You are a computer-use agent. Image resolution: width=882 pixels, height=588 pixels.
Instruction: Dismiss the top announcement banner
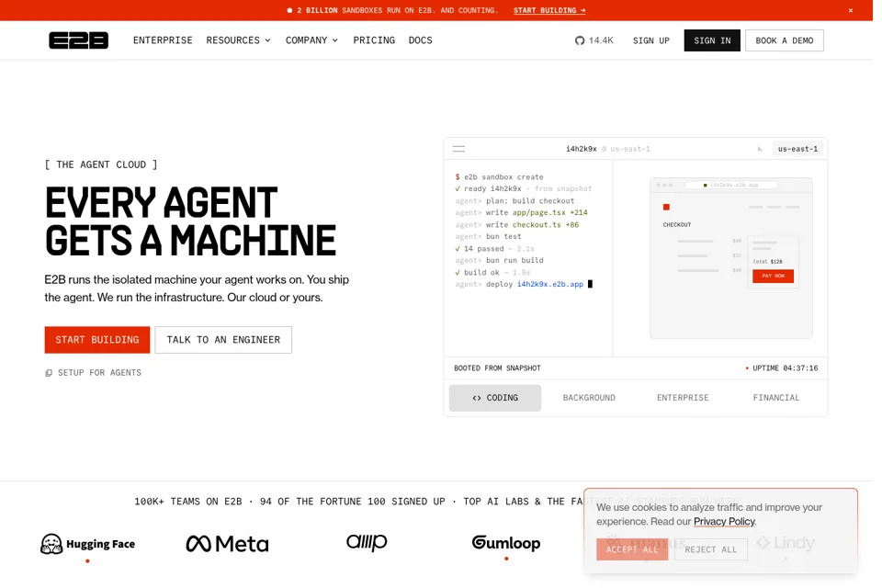(851, 10)
